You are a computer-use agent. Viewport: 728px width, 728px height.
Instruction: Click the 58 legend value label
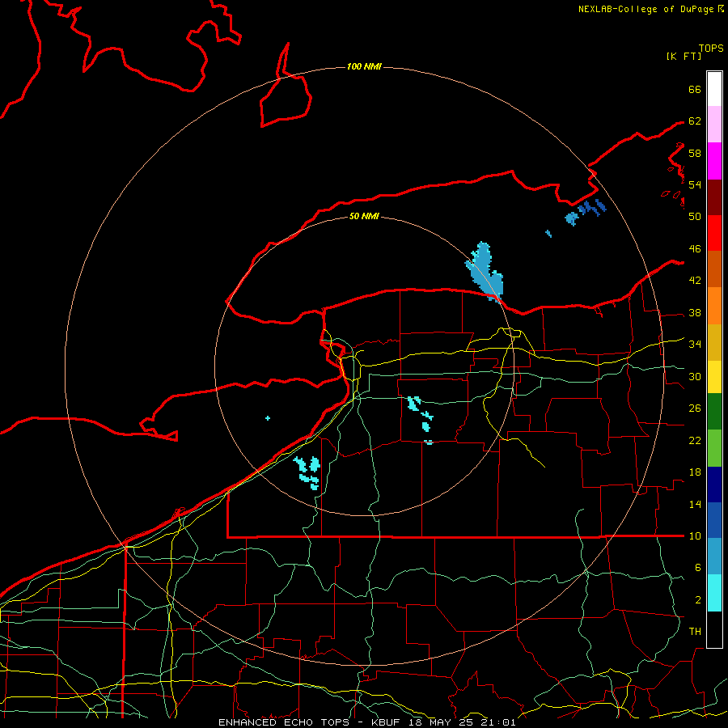(695, 153)
